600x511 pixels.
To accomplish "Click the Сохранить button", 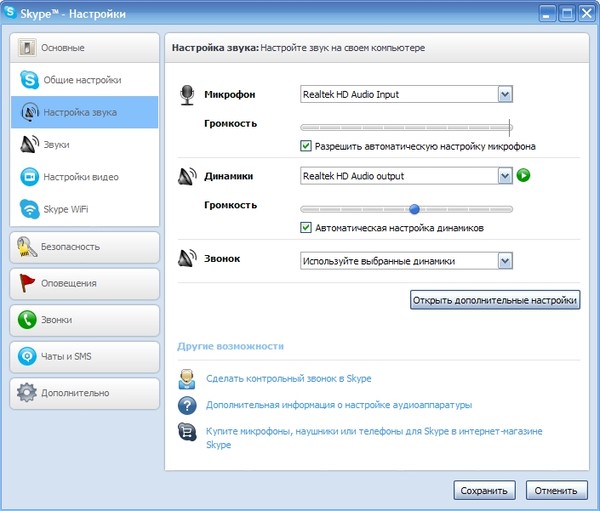I will point(484,490).
